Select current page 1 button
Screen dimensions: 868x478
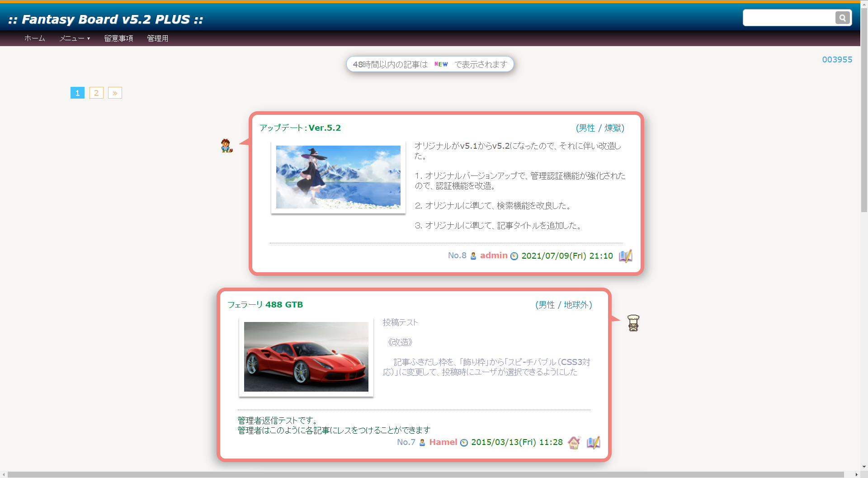click(x=77, y=93)
